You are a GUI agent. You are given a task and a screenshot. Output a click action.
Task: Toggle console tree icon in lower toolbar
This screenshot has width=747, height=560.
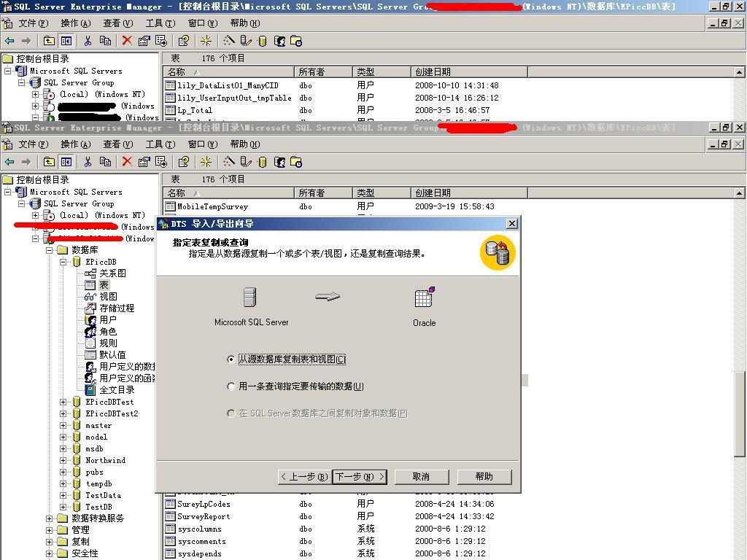click(66, 162)
